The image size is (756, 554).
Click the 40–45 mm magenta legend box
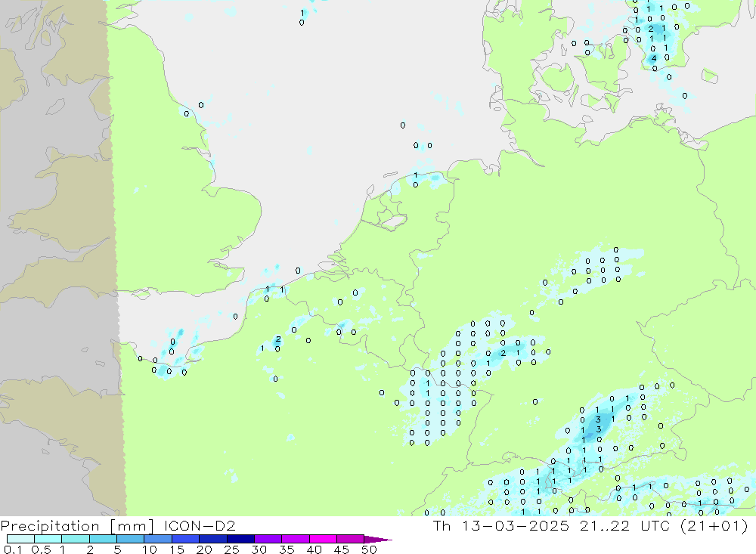[x=323, y=539]
